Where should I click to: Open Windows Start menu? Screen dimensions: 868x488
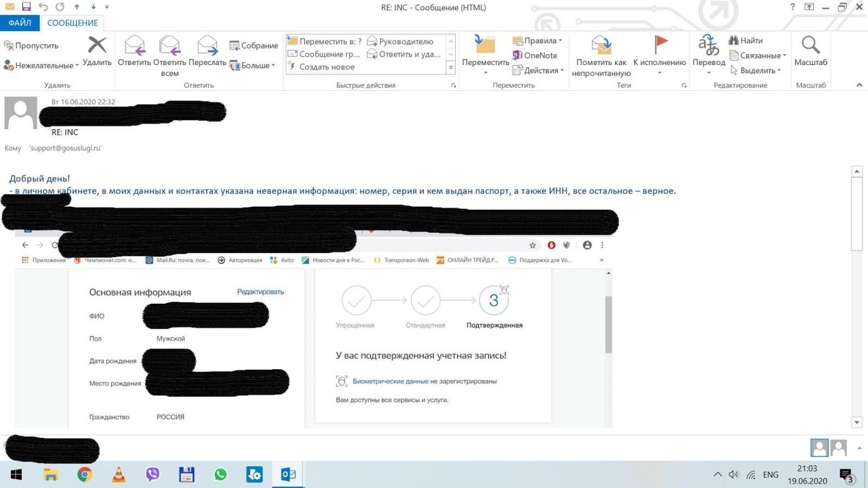[x=16, y=475]
